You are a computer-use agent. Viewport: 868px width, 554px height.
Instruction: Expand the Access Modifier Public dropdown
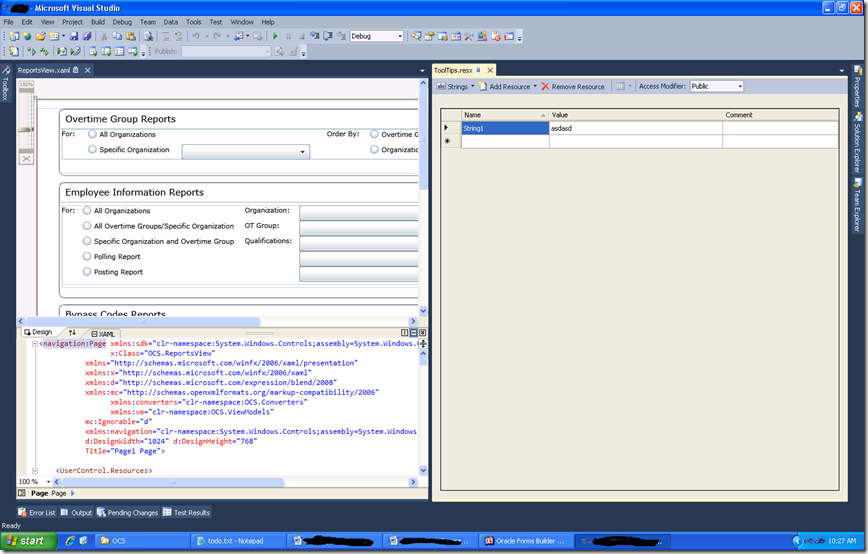[738, 86]
